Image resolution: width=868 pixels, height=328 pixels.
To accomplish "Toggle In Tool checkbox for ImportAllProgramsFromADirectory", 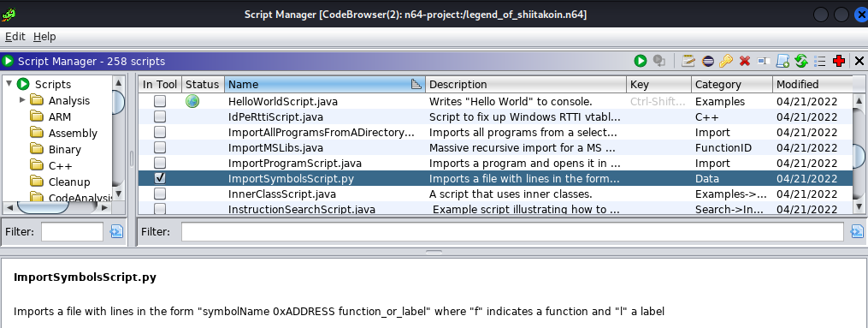I will 160,133.
